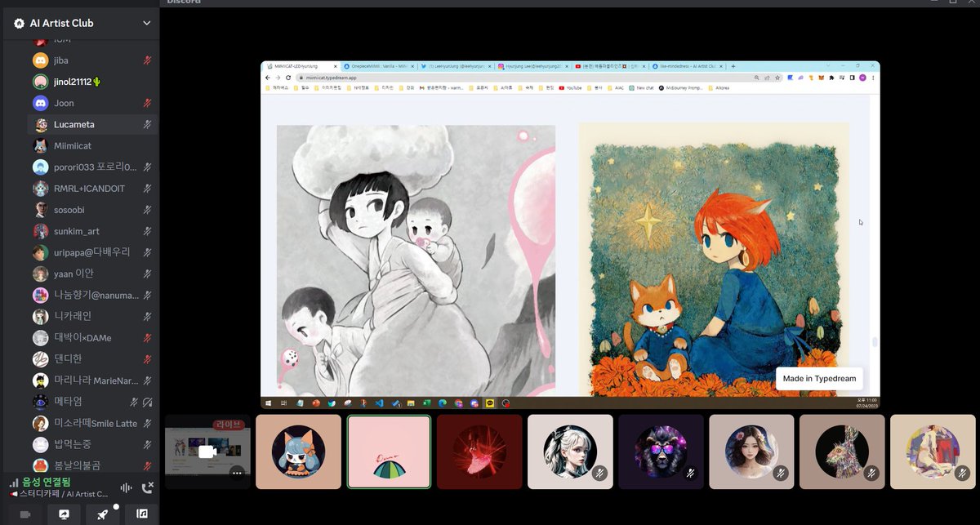
Task: Focus the lion with sunglasses avatar tile
Action: click(661, 452)
